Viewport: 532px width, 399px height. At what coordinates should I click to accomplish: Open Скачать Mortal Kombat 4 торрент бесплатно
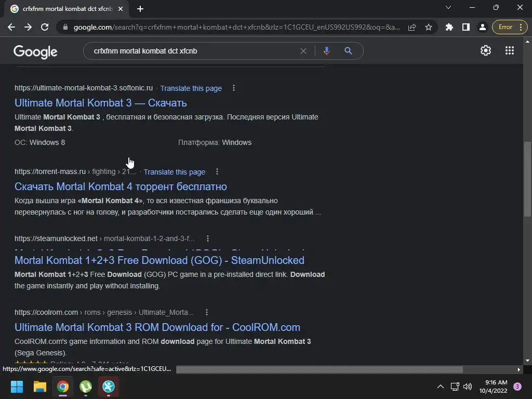[x=121, y=187]
